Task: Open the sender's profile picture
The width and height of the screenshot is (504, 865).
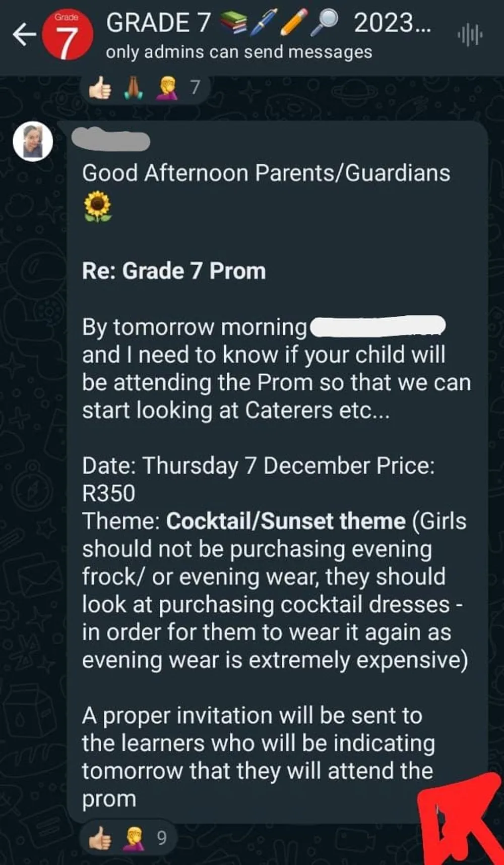Action: pyautogui.click(x=33, y=141)
